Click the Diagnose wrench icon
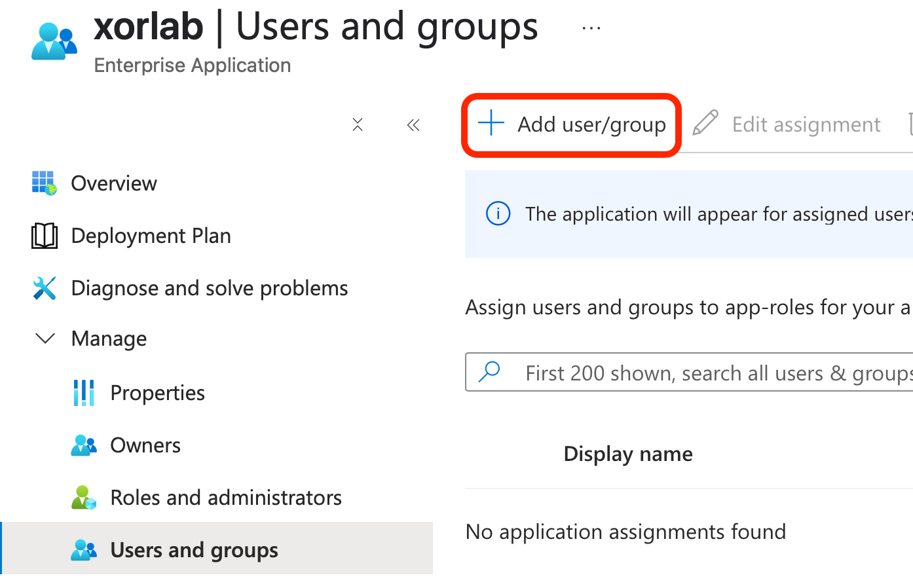Viewport: 913px width, 588px height. (x=45, y=288)
